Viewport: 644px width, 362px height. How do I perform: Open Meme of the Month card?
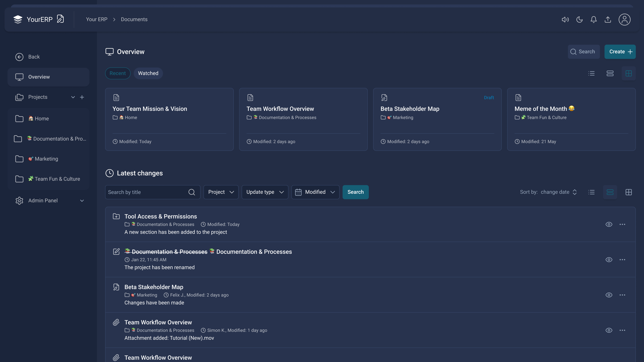tap(571, 119)
